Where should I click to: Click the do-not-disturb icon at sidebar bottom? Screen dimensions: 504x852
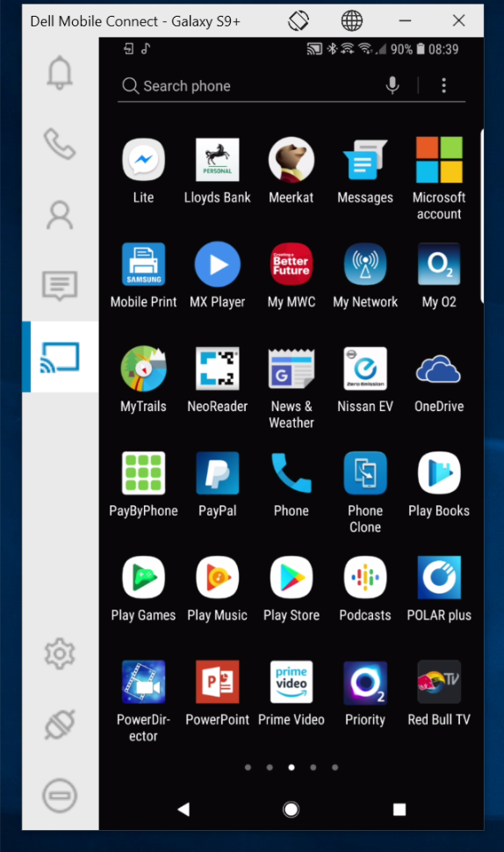pos(60,796)
